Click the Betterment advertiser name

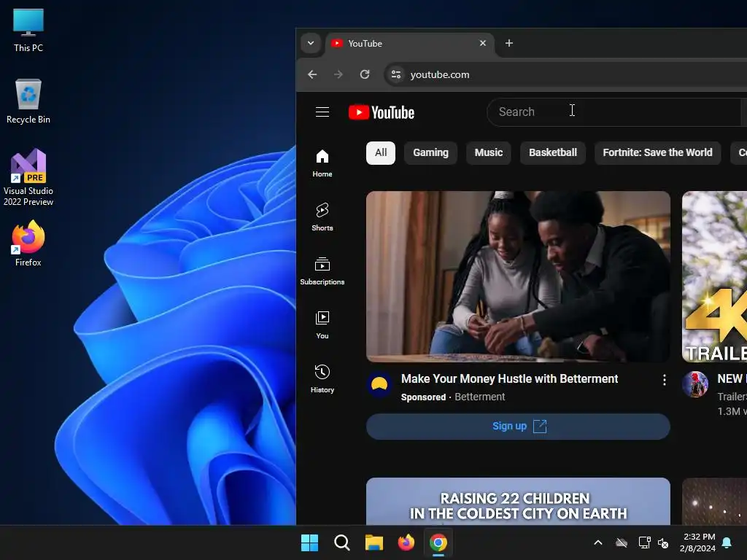tap(480, 397)
